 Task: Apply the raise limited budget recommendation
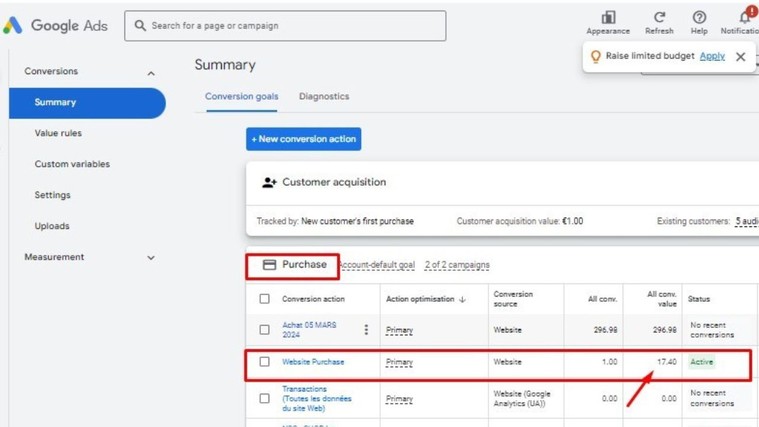(x=712, y=56)
